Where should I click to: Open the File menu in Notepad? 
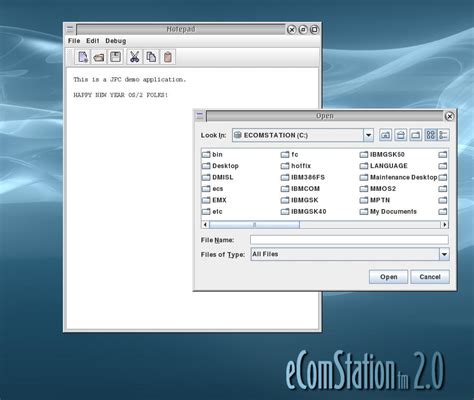coord(74,41)
